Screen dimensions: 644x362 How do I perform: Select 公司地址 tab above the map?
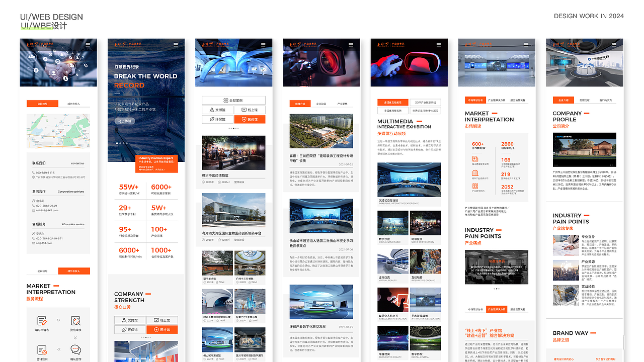pos(42,104)
